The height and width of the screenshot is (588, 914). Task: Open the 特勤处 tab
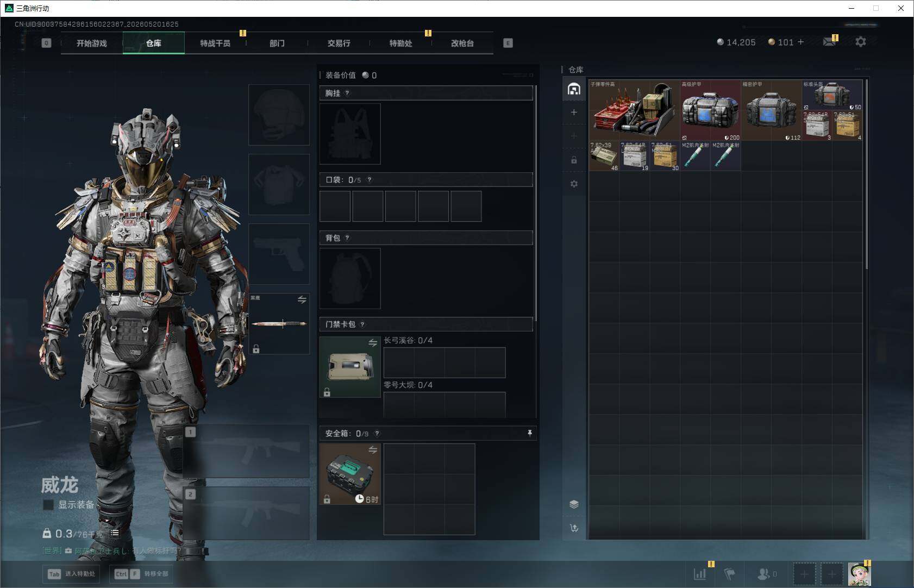(400, 43)
